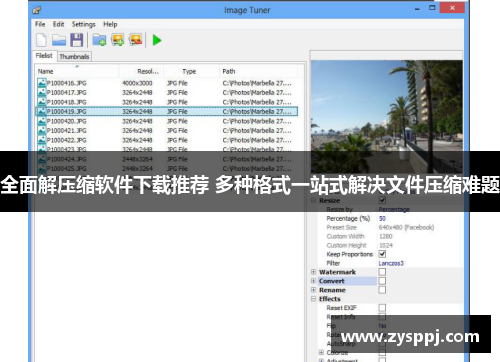Switch to the Thumbnails tab
Image resolution: width=500 pixels, height=362 pixels.
pos(74,56)
